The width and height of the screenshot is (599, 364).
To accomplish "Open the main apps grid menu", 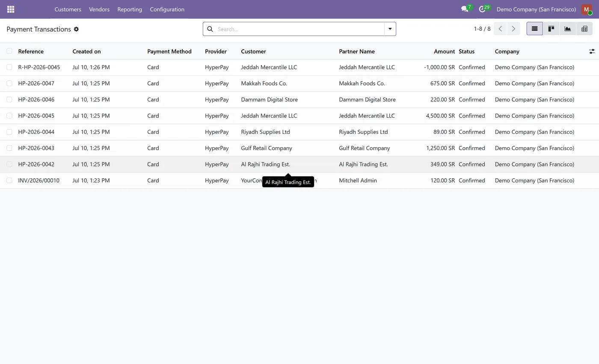I will pyautogui.click(x=11, y=9).
